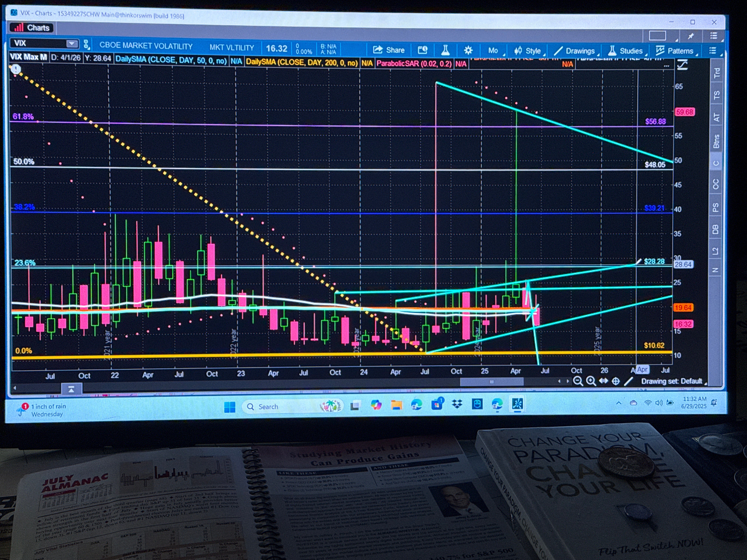Open Dropbox from the taskbar

457,404
